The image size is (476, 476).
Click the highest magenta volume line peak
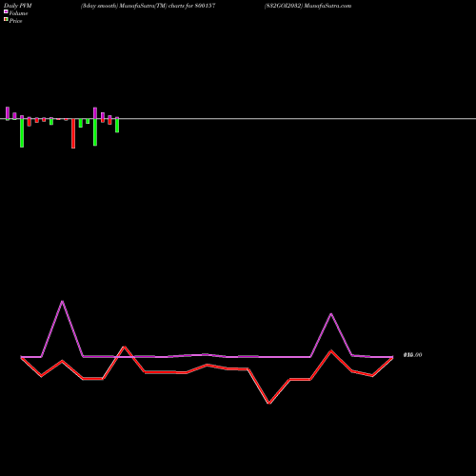pyautogui.click(x=62, y=301)
